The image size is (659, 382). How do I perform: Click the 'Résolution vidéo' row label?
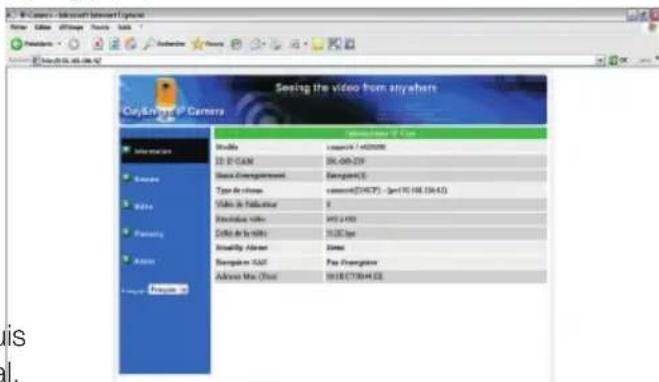[x=240, y=219]
